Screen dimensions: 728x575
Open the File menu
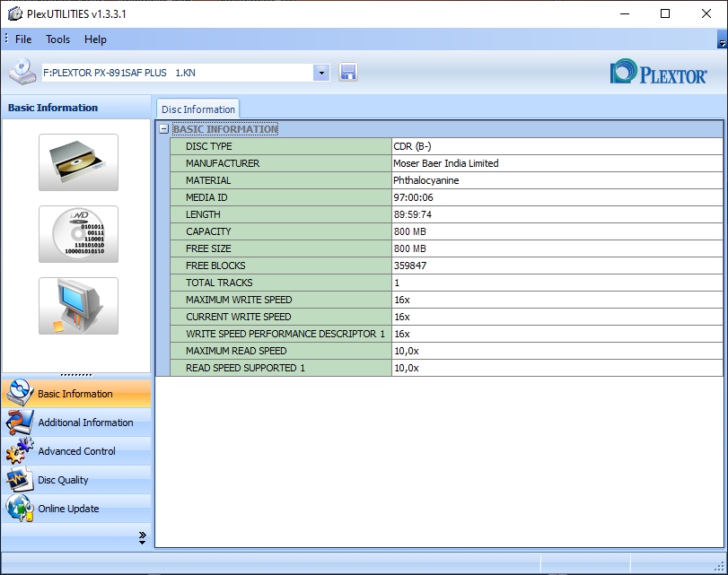coord(23,39)
